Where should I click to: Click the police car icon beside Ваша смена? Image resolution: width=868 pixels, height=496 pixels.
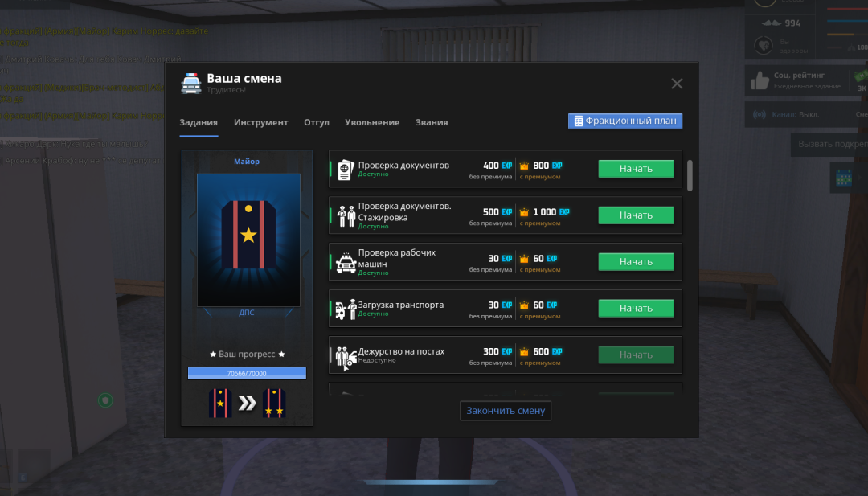point(190,84)
